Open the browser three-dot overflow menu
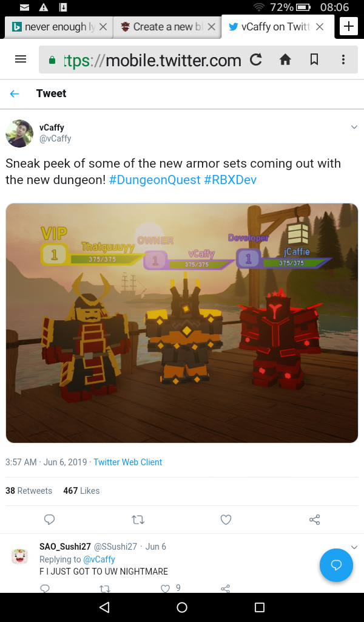364x622 pixels. coord(343,60)
